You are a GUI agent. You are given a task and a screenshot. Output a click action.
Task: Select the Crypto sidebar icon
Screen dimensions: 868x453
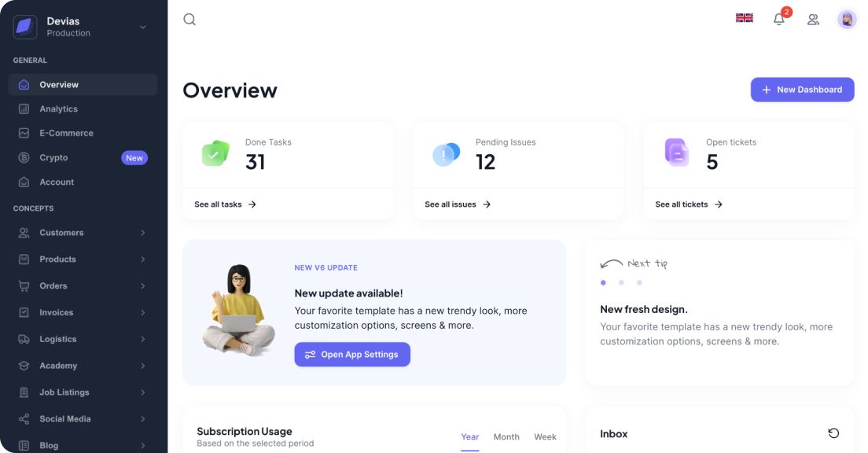pos(25,157)
